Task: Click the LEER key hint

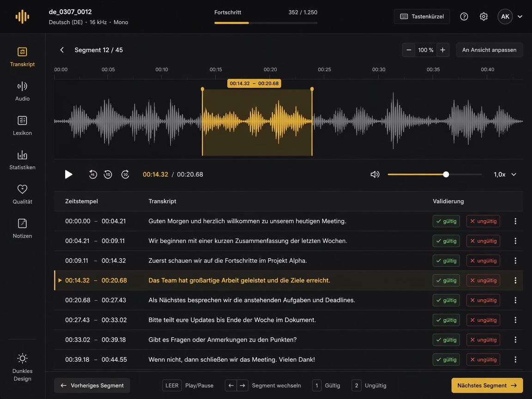Action: (172, 386)
